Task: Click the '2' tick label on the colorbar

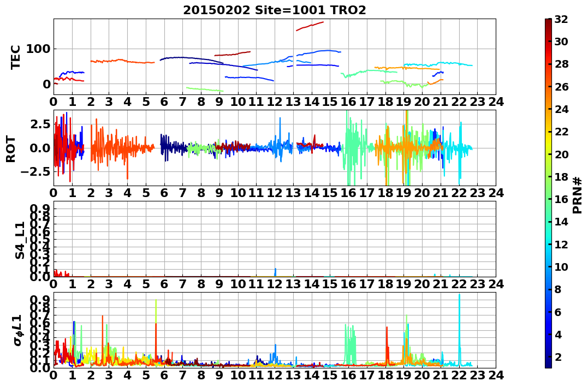Action: coord(559,356)
